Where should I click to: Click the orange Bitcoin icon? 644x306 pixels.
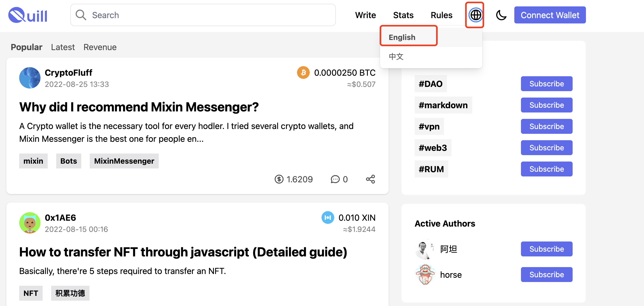pyautogui.click(x=303, y=73)
